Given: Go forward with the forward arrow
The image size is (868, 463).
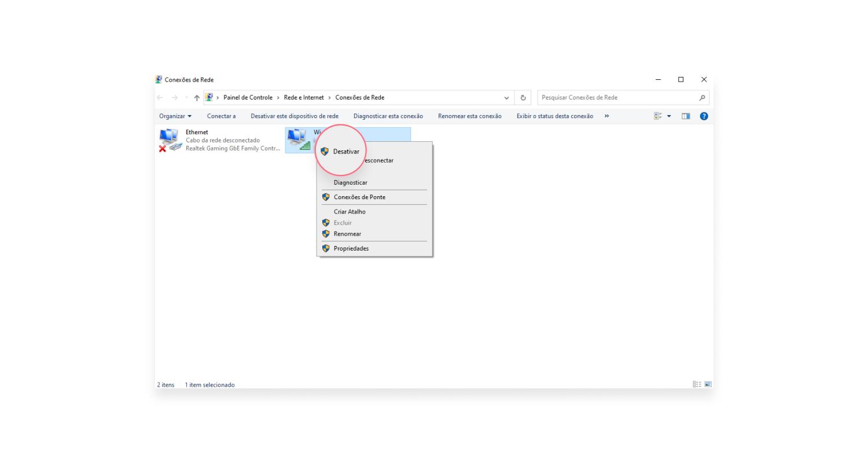Looking at the screenshot, I should pyautogui.click(x=175, y=98).
